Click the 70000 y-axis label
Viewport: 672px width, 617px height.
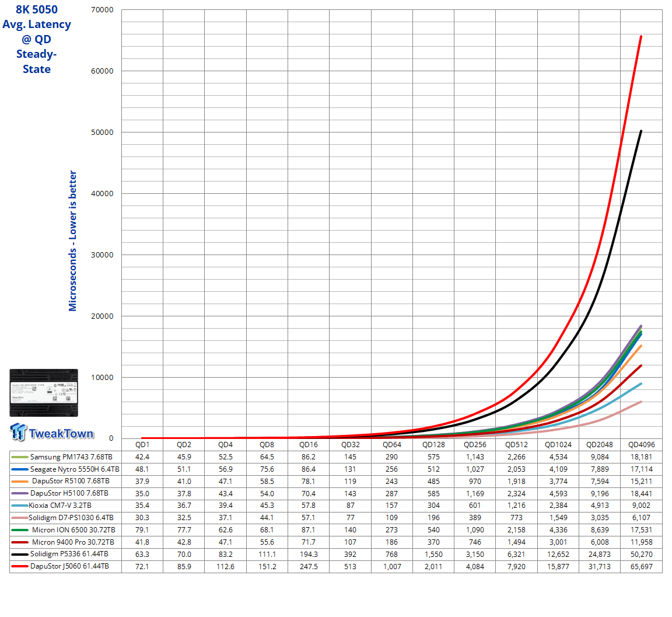pyautogui.click(x=102, y=10)
